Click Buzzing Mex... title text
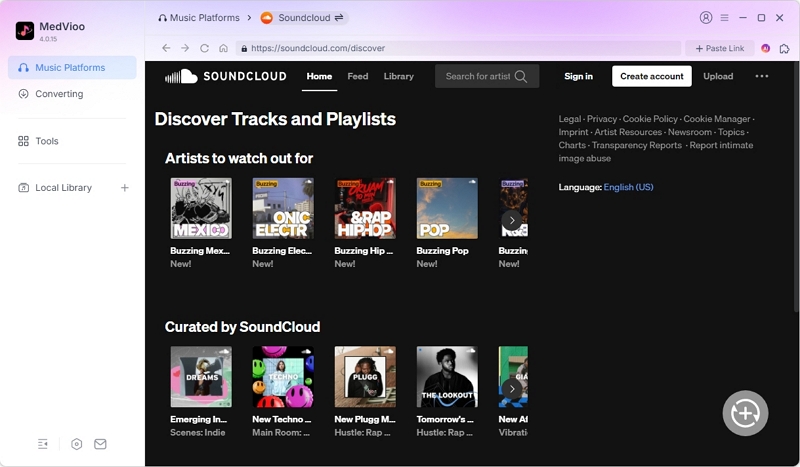The width and height of the screenshot is (800, 467). [x=200, y=251]
